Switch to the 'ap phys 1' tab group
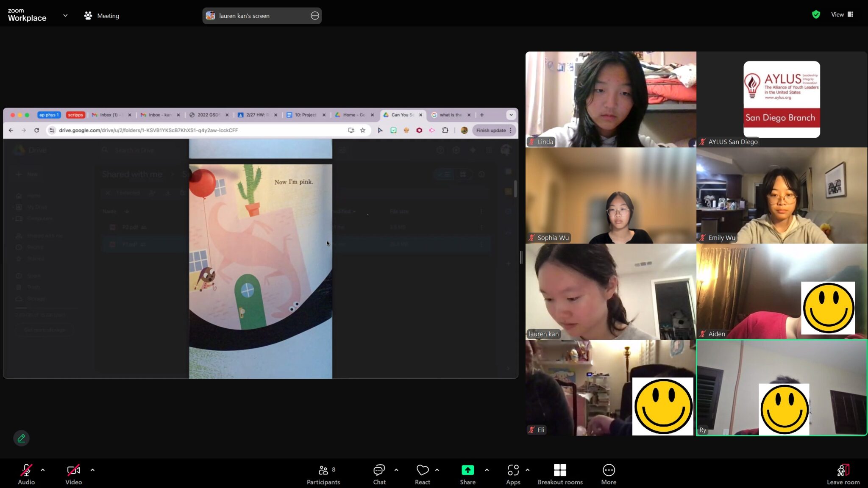 click(49, 115)
